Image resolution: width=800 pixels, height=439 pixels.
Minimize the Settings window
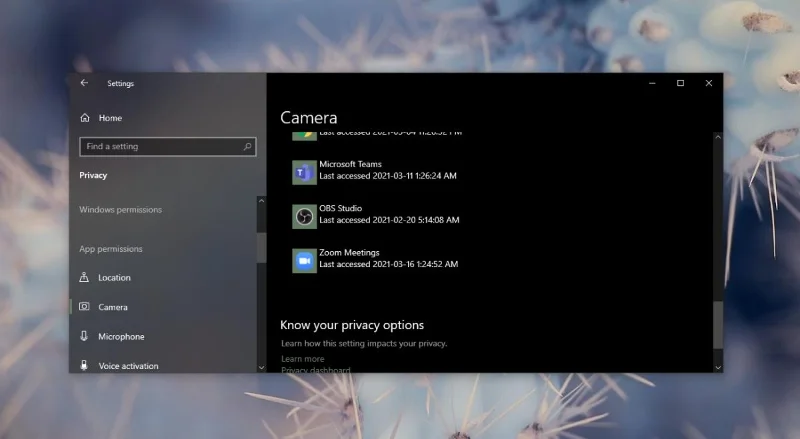click(x=652, y=83)
